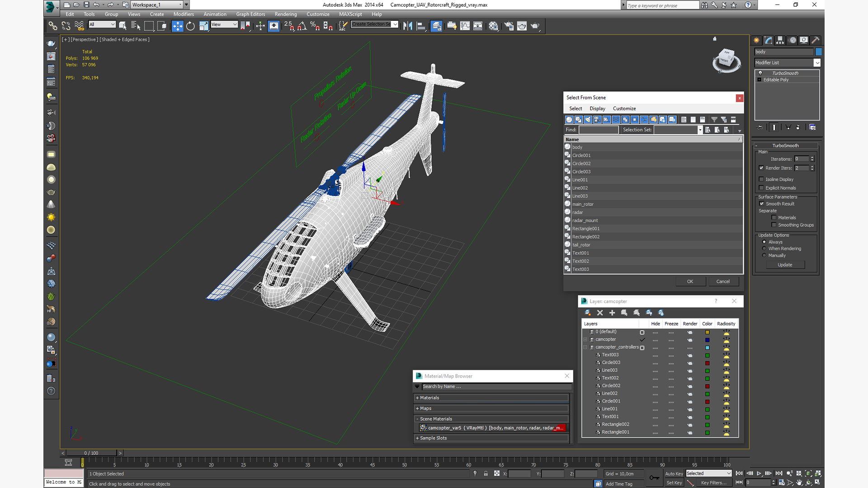Toggle the Smooth Result checkbox
This screenshot has height=488, width=868.
click(762, 204)
